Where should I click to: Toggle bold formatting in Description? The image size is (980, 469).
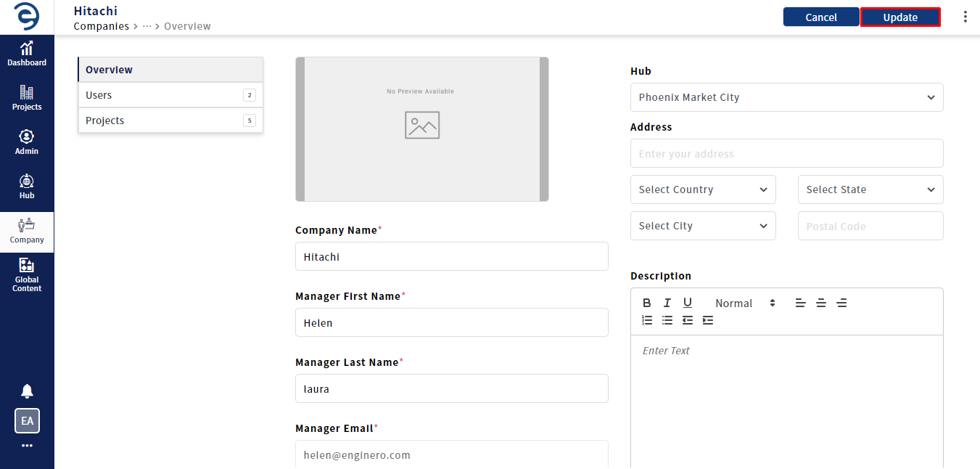647,303
